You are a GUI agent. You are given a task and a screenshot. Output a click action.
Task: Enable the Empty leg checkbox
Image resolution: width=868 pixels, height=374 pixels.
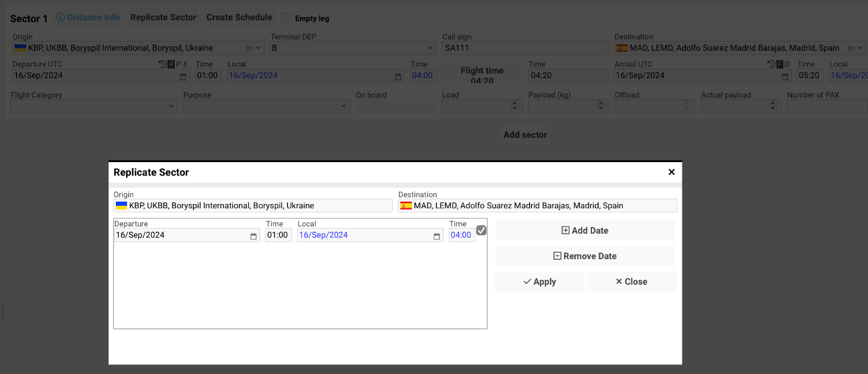(x=285, y=18)
